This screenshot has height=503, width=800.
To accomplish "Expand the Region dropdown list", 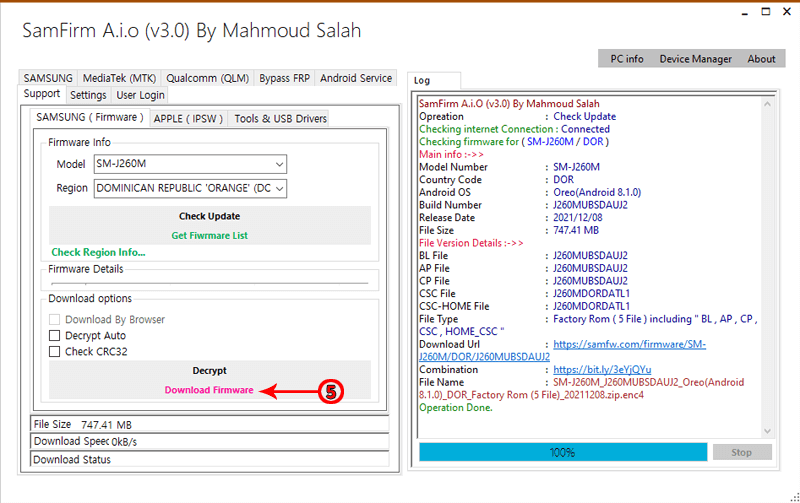I will [279, 188].
